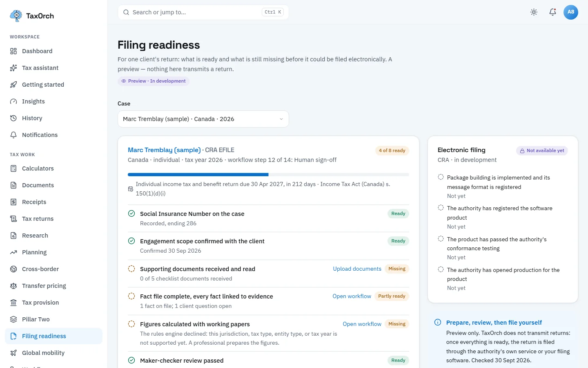
Task: Open the user avatar A8 menu
Action: 571,12
